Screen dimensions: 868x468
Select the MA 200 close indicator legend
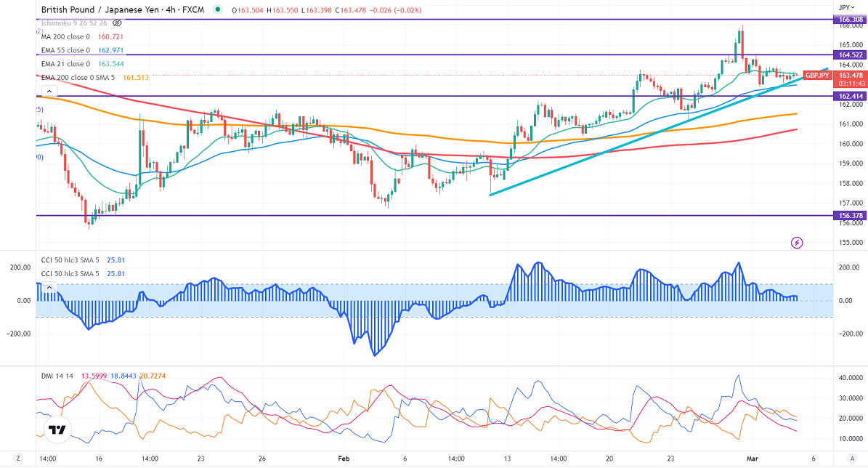[65, 37]
